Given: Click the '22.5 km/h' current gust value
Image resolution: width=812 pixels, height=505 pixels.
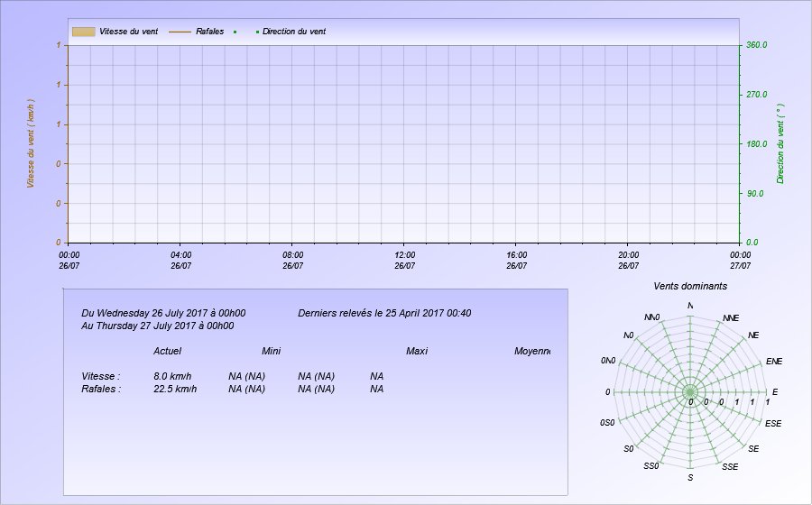Looking at the screenshot, I should tap(175, 389).
